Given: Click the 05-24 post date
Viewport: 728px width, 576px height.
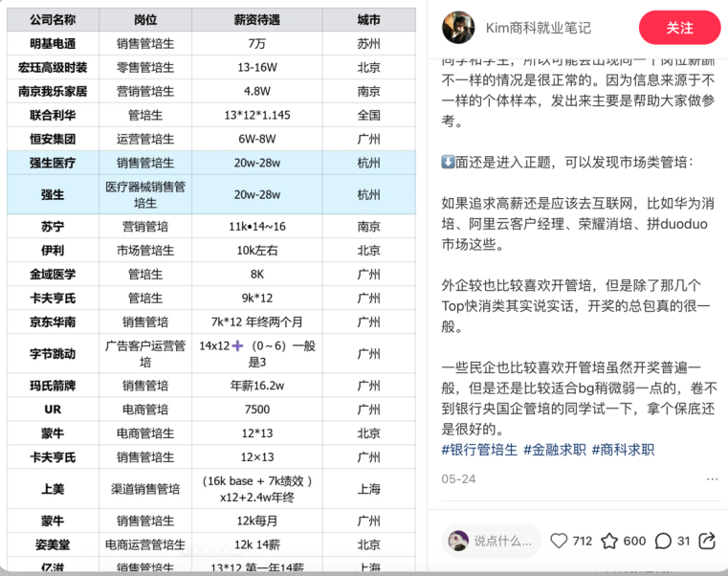Looking at the screenshot, I should click(x=458, y=479).
